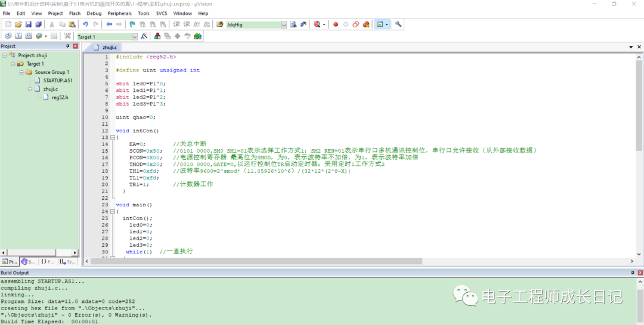The width and height of the screenshot is (644, 325).
Task: Open Pack Installer icon at toolbar end
Action: [x=198, y=36]
